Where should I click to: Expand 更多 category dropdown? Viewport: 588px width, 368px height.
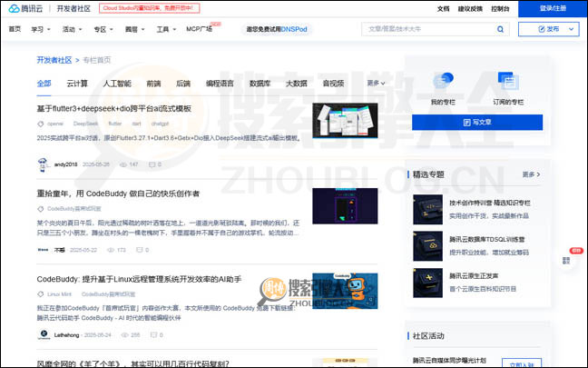point(376,83)
